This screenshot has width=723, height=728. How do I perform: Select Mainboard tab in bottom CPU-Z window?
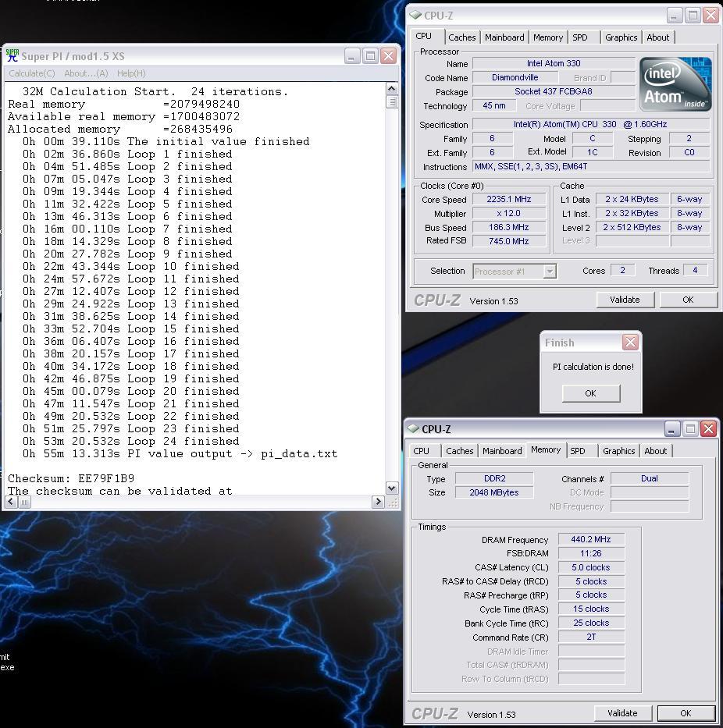[x=502, y=451]
